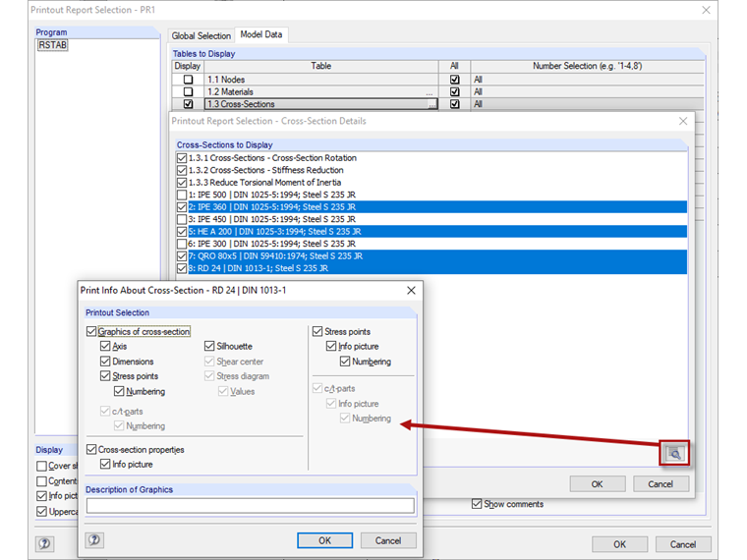Toggle All checkbox for 1.3 Cross-Sections row
This screenshot has width=747, height=560.
point(454,104)
